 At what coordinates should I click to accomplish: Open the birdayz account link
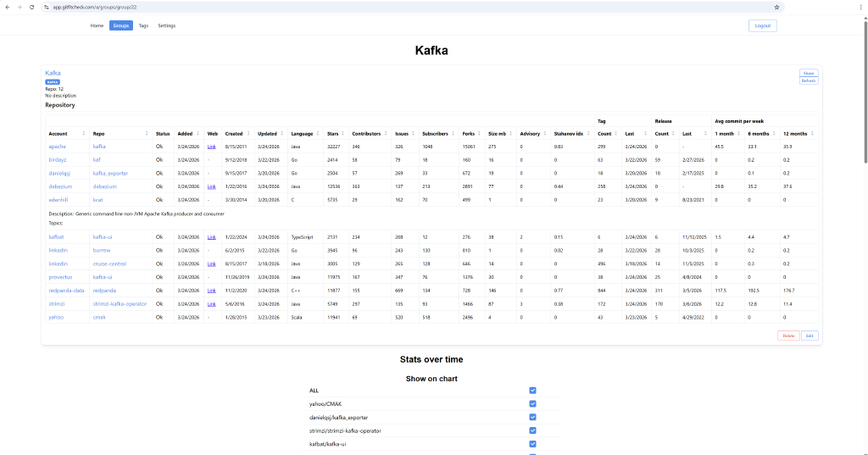58,160
